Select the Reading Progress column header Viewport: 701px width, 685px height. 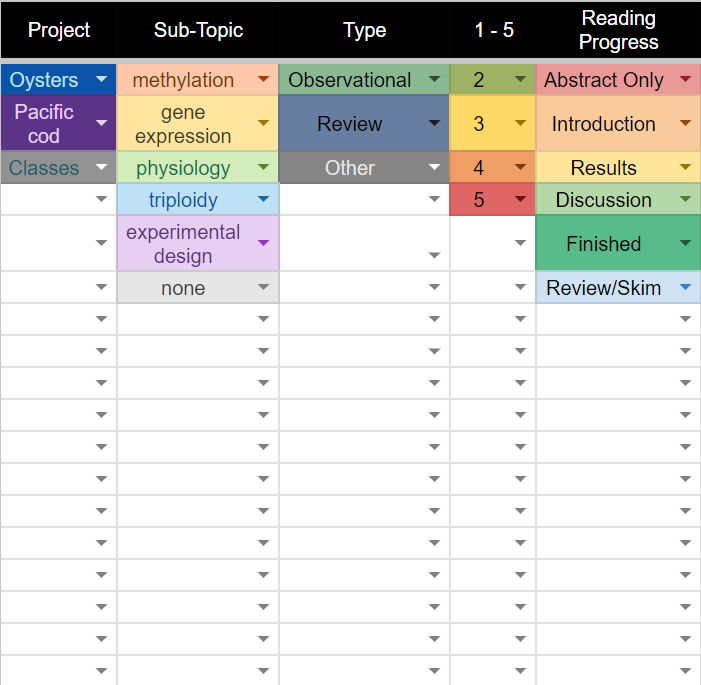(x=618, y=30)
